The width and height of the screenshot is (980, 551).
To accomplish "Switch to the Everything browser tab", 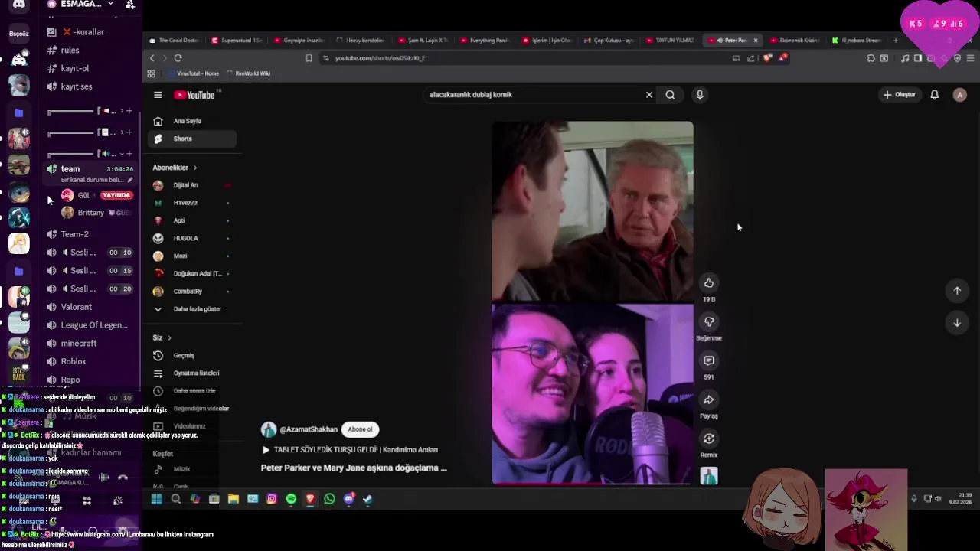I will tap(485, 41).
